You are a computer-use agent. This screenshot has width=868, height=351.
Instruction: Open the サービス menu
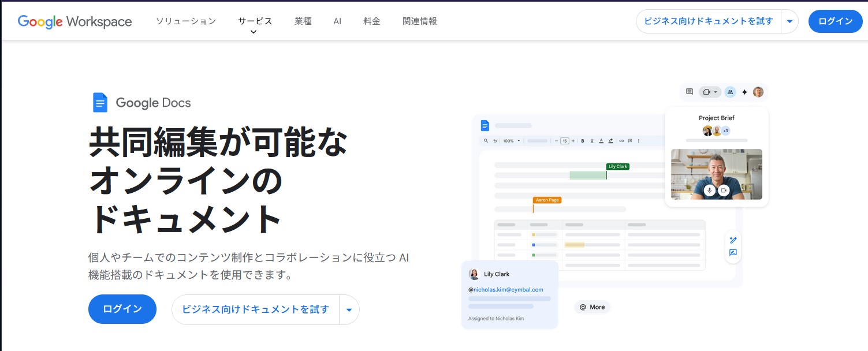coord(255,21)
